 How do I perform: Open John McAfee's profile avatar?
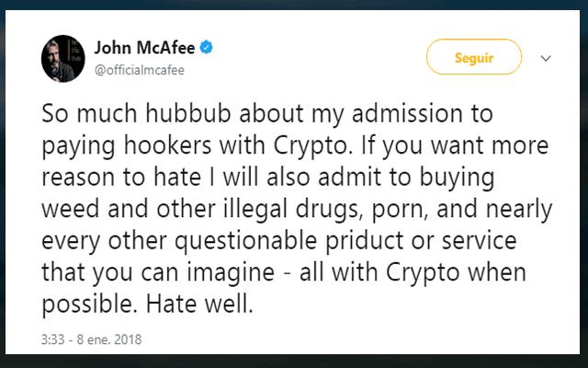tap(62, 59)
